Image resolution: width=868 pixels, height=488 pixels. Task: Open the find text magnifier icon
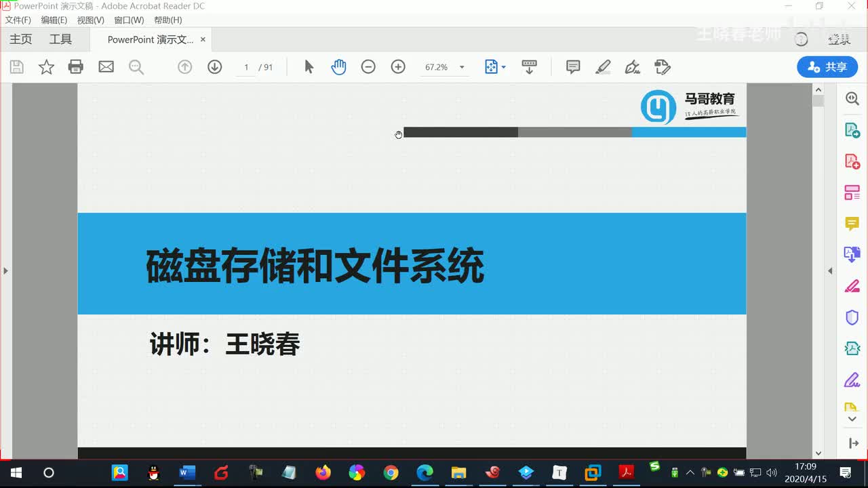(136, 67)
